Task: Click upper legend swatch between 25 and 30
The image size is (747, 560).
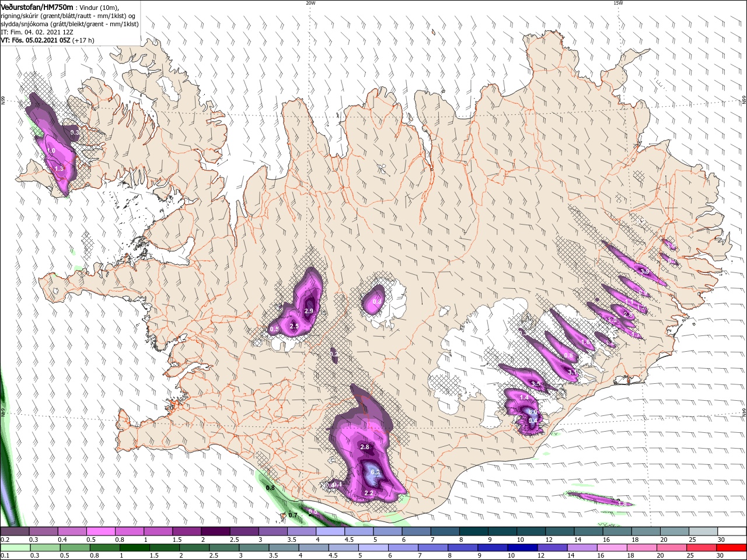Action: [704, 531]
